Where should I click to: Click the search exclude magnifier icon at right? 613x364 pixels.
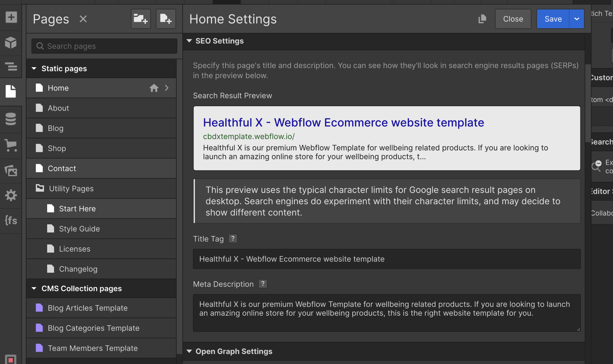(x=596, y=166)
